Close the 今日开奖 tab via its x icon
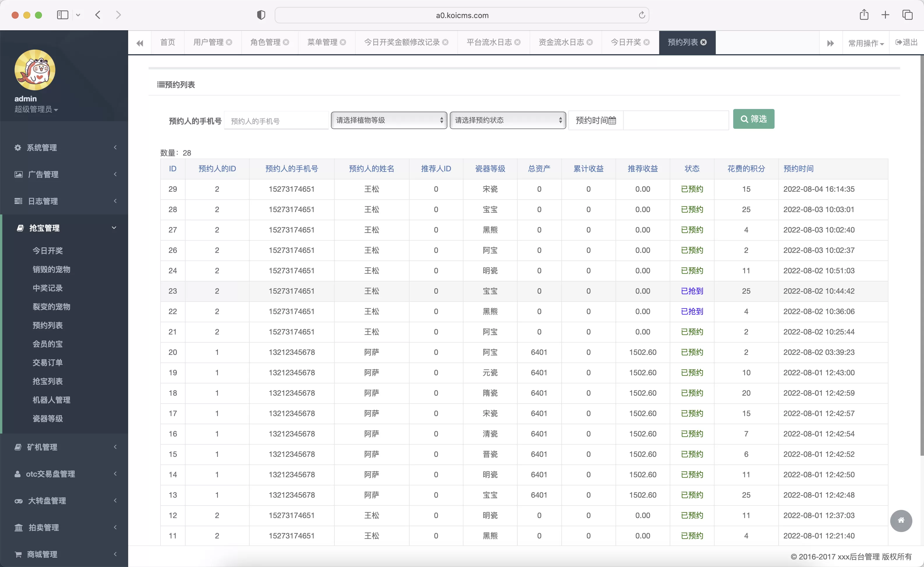Image resolution: width=924 pixels, height=567 pixels. pos(646,42)
